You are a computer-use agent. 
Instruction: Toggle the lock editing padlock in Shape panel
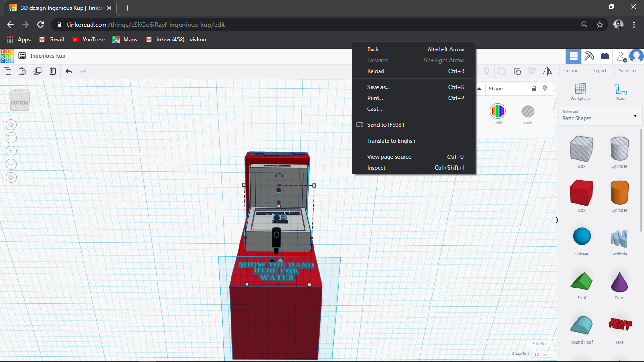coord(534,89)
